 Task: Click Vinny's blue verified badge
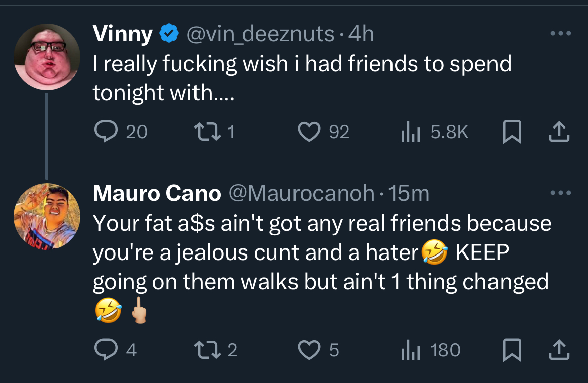pyautogui.click(x=169, y=33)
